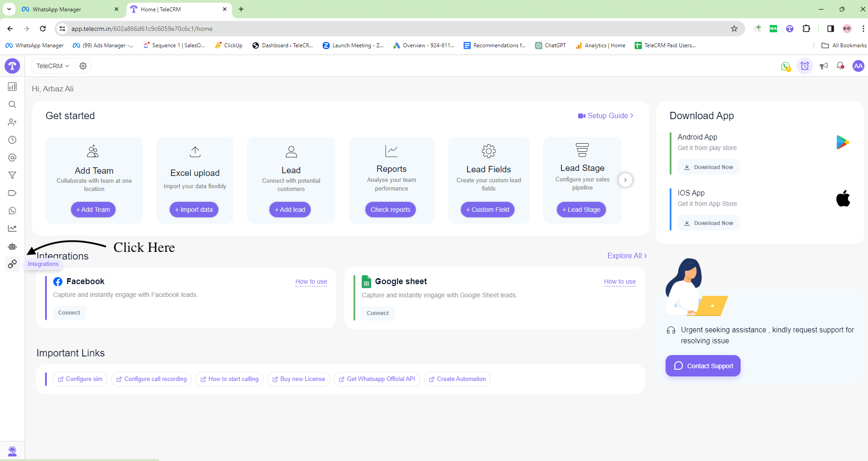Open the WhatsApp icon in left sidebar
This screenshot has width=868, height=461.
[12, 210]
